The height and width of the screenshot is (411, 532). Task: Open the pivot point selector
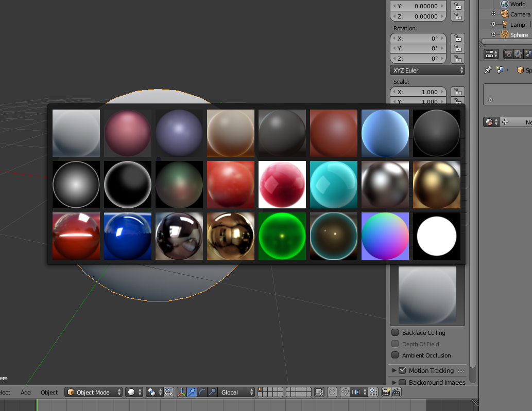pos(155,392)
